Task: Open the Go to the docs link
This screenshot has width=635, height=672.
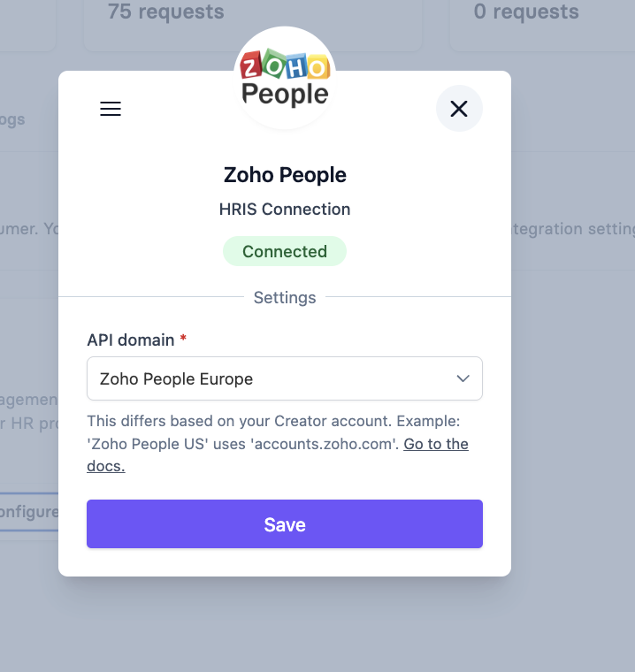Action: [x=436, y=445]
